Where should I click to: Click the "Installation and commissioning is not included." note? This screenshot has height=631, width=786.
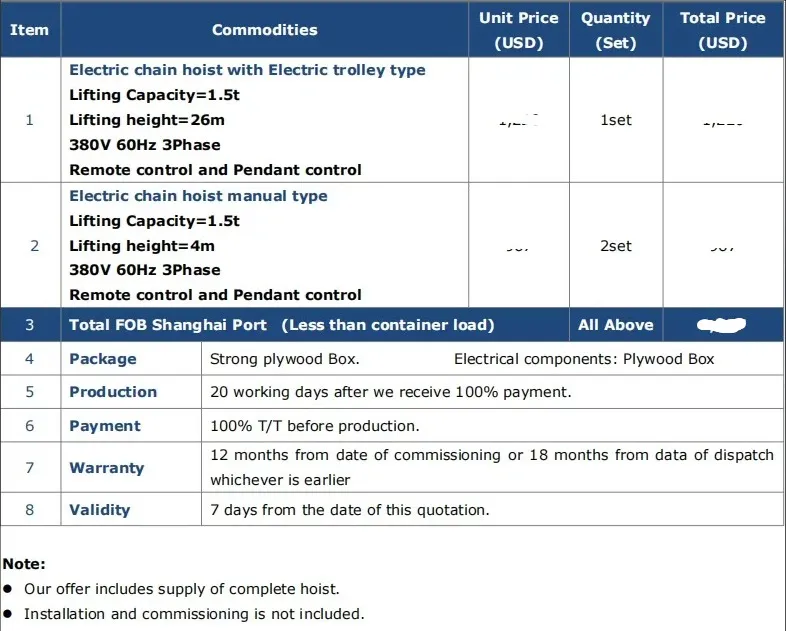tap(194, 614)
